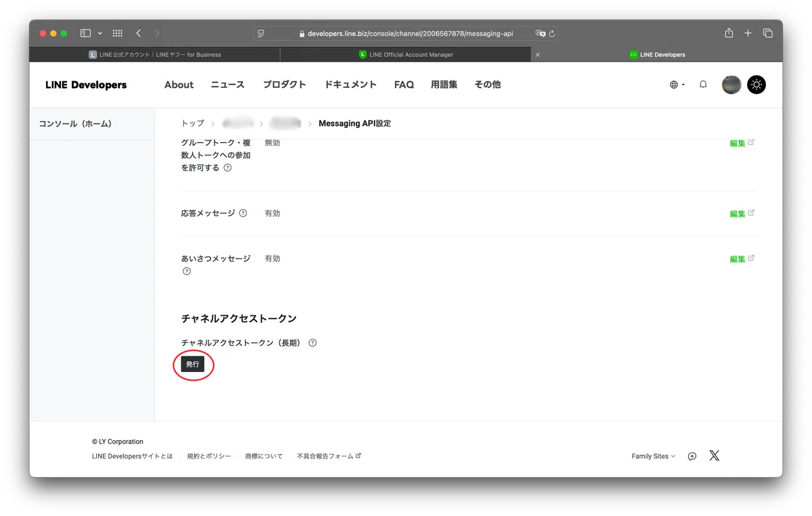Click the translate icon in the address bar

click(x=540, y=33)
